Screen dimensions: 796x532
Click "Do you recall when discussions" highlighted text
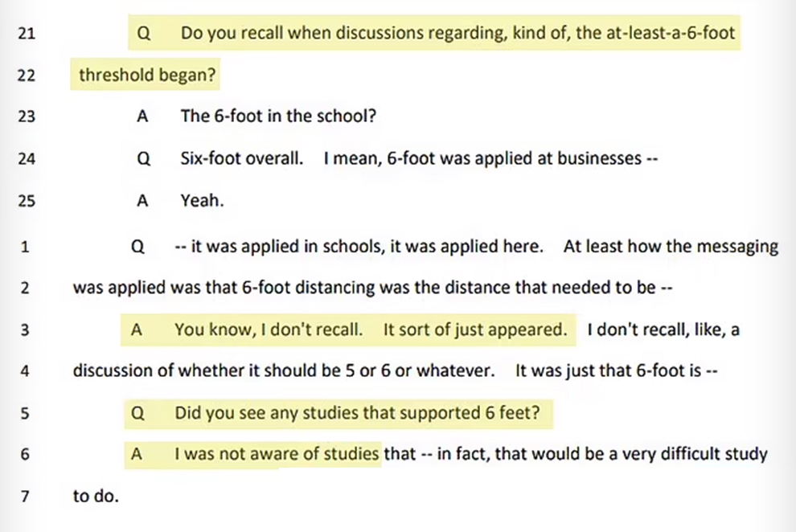click(289, 34)
